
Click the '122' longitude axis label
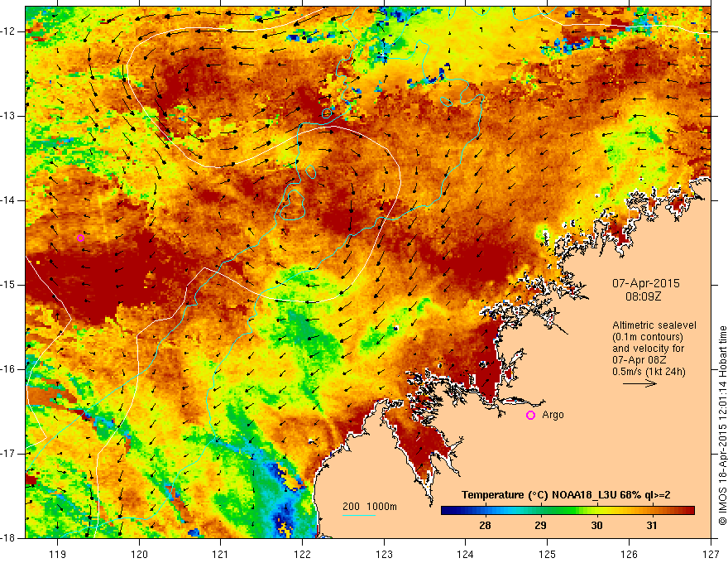[x=302, y=554]
